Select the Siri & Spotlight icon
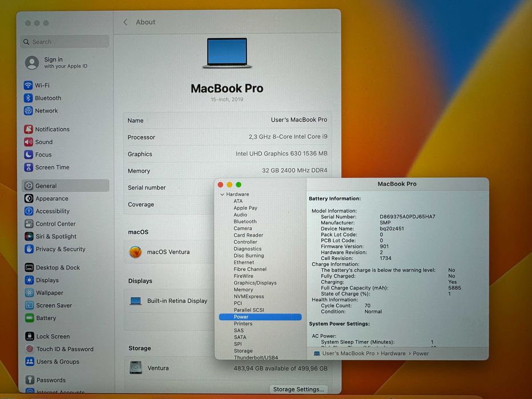Viewport: 532px width, 399px height. tap(29, 237)
